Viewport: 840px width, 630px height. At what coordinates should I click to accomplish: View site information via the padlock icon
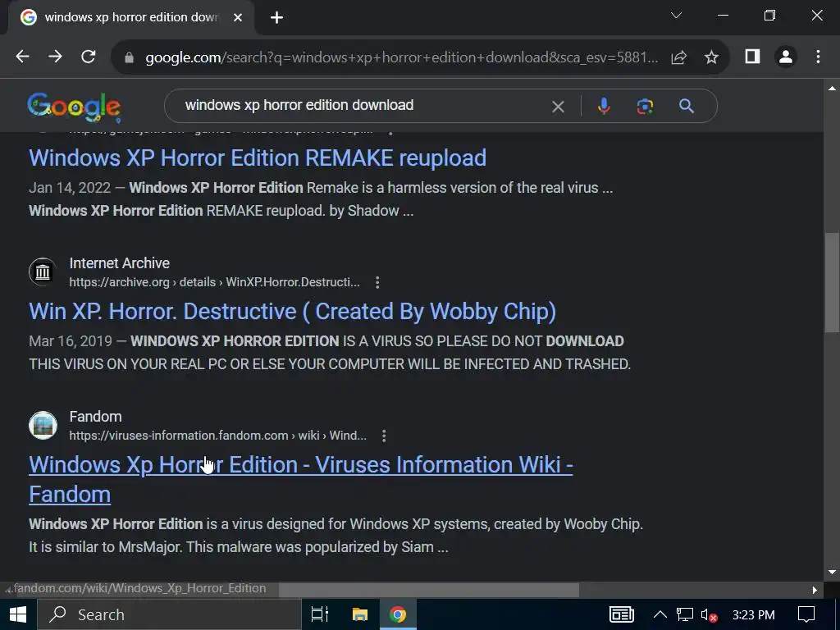pos(129,57)
